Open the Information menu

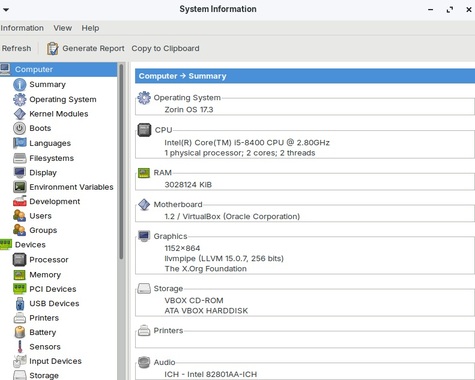pos(22,28)
